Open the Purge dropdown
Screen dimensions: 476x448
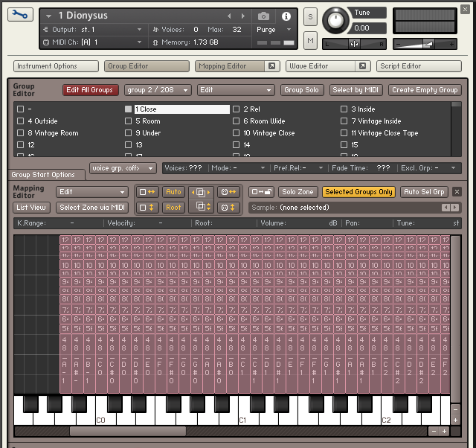click(289, 30)
